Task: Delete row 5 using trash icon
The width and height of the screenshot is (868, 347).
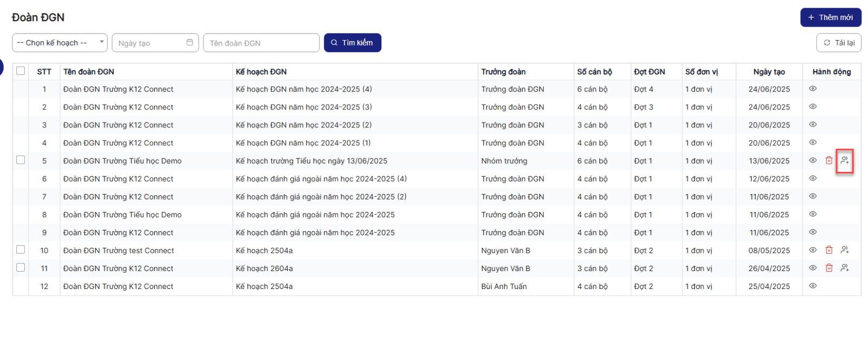Action: [829, 160]
